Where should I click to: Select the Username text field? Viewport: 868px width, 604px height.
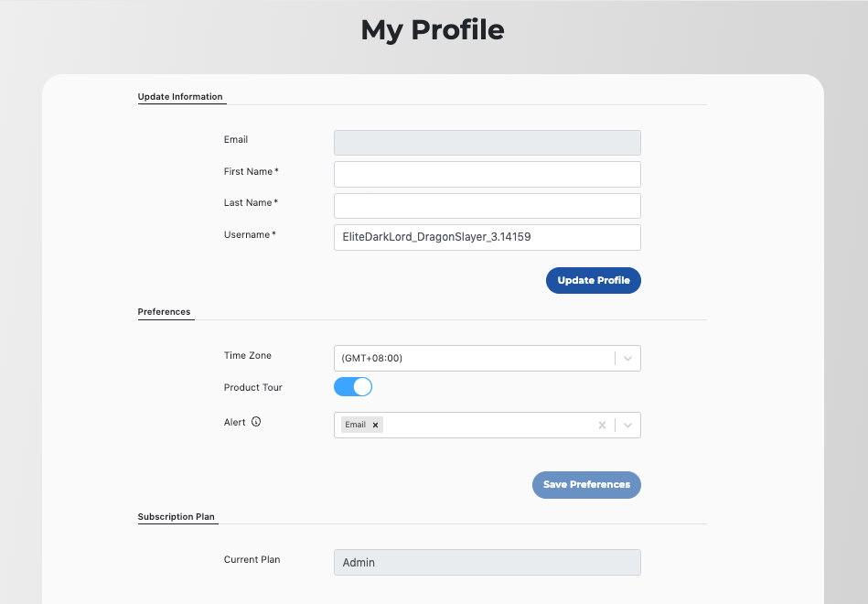pyautogui.click(x=487, y=237)
